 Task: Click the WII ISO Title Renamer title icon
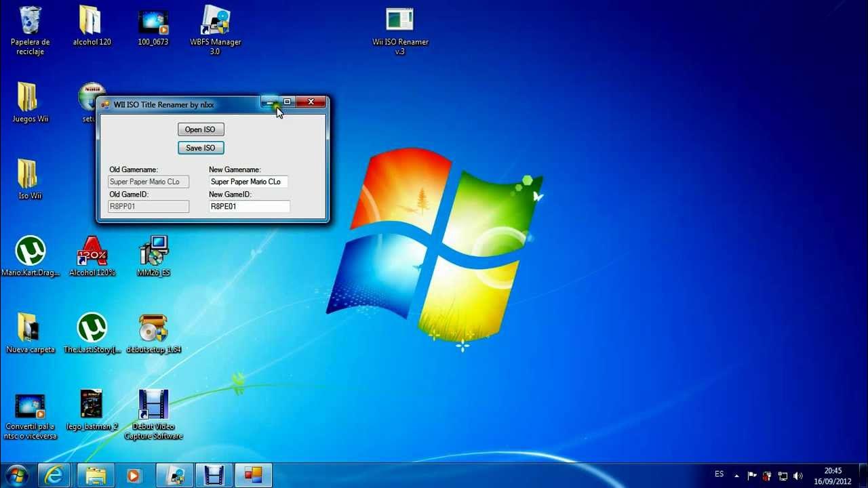point(106,104)
